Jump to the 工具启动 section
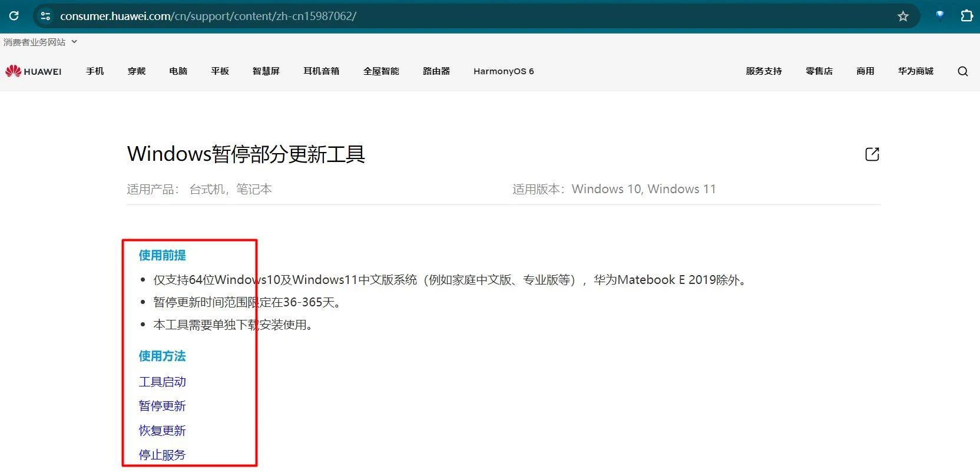Screen dimensions: 980x476 162,382
